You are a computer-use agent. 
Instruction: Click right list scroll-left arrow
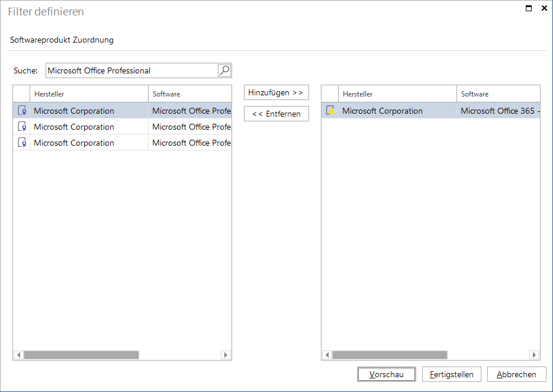click(x=327, y=355)
